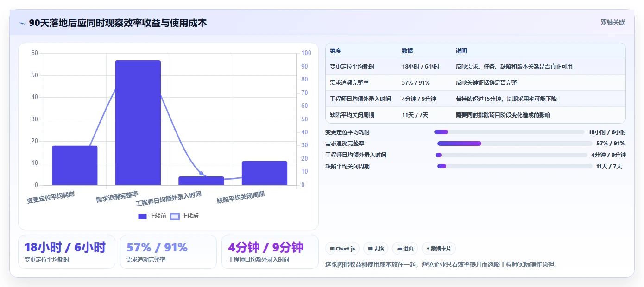Select the description 若持续超过15分钟，长期采用率可能下降
Image resolution: width=644 pixels, height=287 pixels.
(x=506, y=99)
